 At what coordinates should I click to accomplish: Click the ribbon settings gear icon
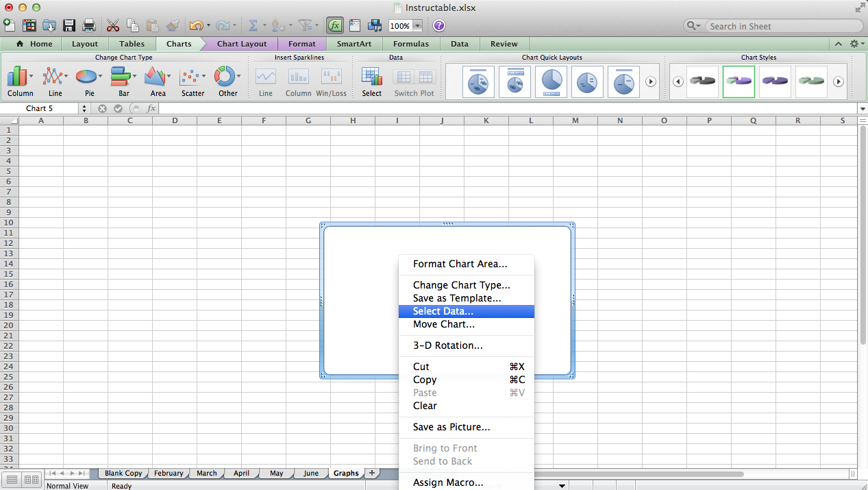point(854,44)
